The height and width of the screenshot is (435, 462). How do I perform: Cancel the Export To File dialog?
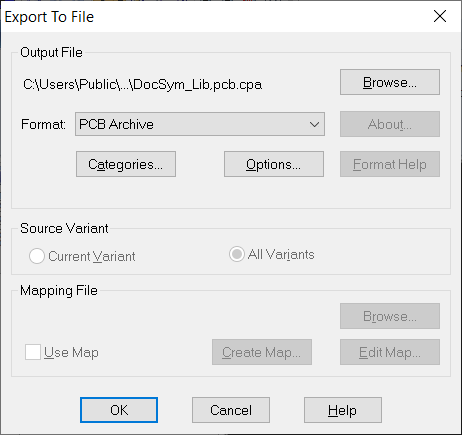point(231,410)
